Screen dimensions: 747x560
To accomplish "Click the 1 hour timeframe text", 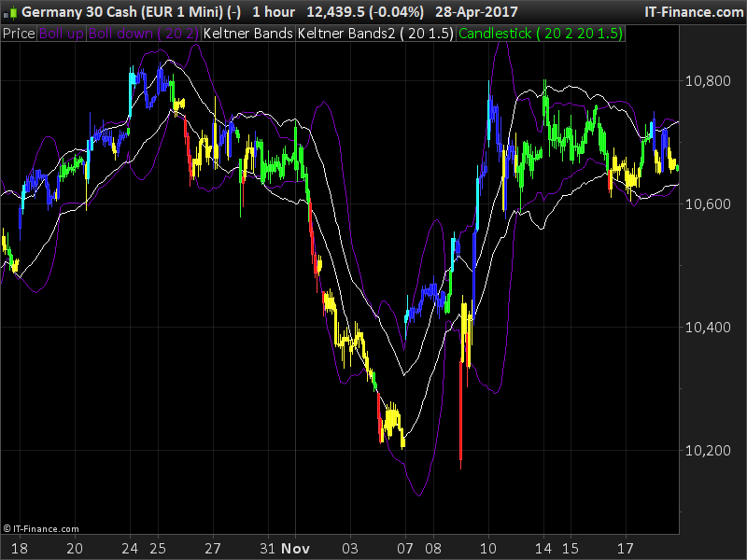I will pyautogui.click(x=274, y=12).
